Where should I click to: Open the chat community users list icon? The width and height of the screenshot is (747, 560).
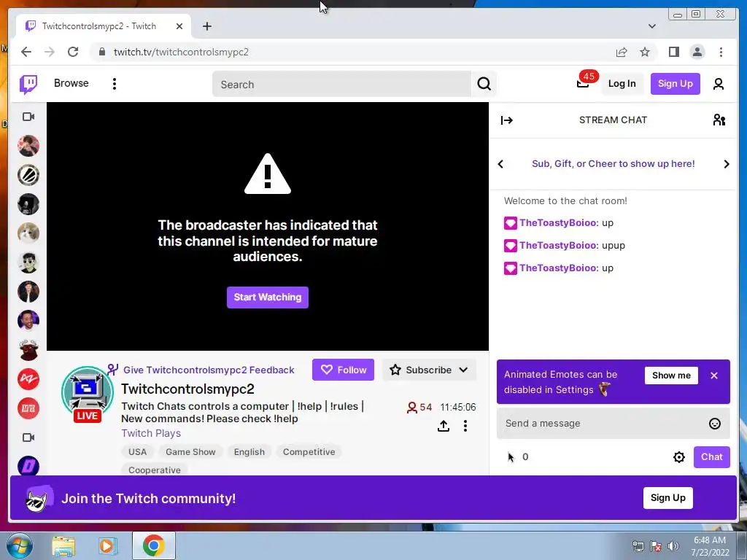click(719, 120)
